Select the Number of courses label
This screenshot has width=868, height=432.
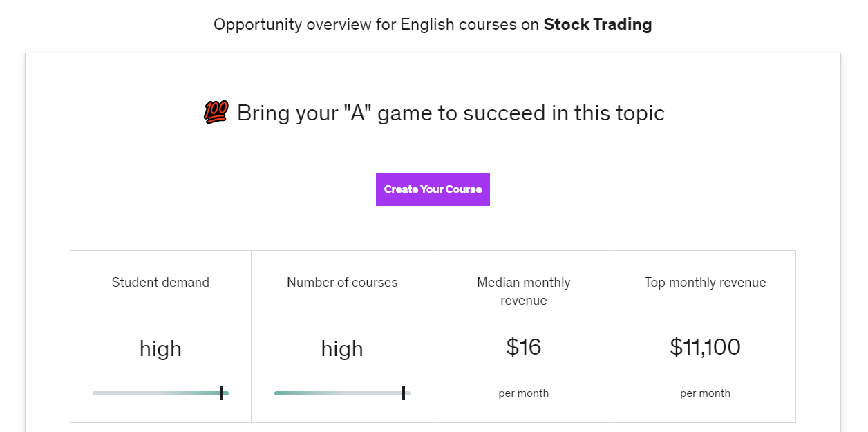(x=342, y=282)
